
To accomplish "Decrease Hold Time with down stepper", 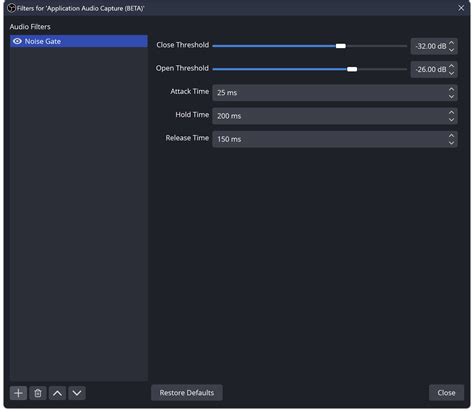I will 452,120.
